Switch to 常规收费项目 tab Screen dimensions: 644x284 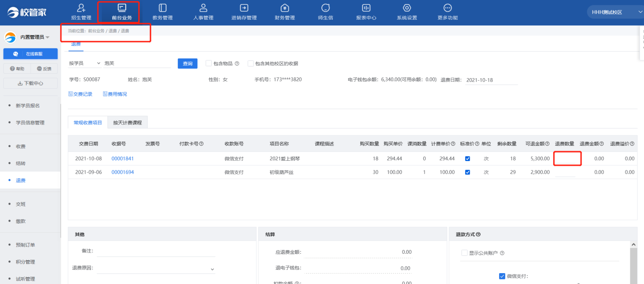pyautogui.click(x=88, y=122)
